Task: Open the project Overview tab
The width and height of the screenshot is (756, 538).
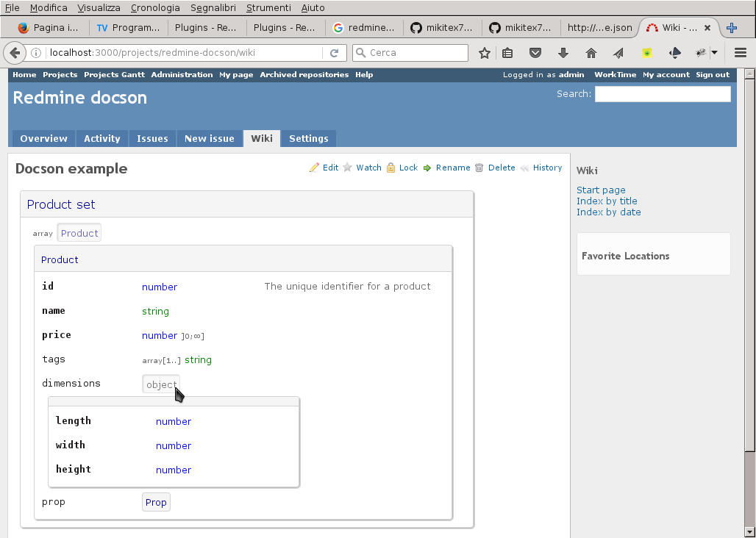Action: [44, 139]
